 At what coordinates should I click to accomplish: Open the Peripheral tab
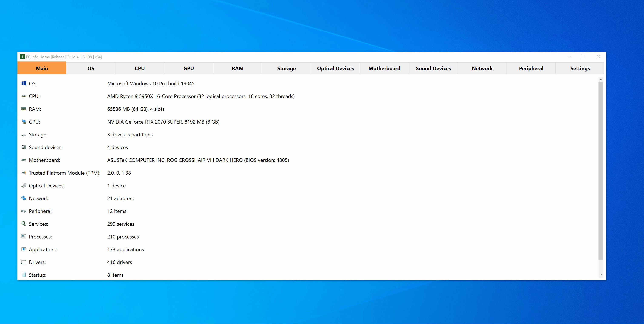531,68
